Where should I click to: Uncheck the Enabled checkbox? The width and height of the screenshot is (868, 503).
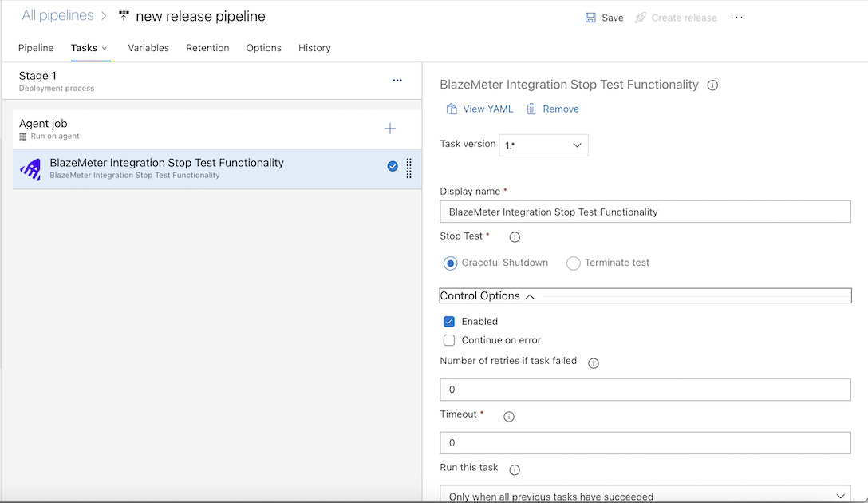tap(448, 321)
